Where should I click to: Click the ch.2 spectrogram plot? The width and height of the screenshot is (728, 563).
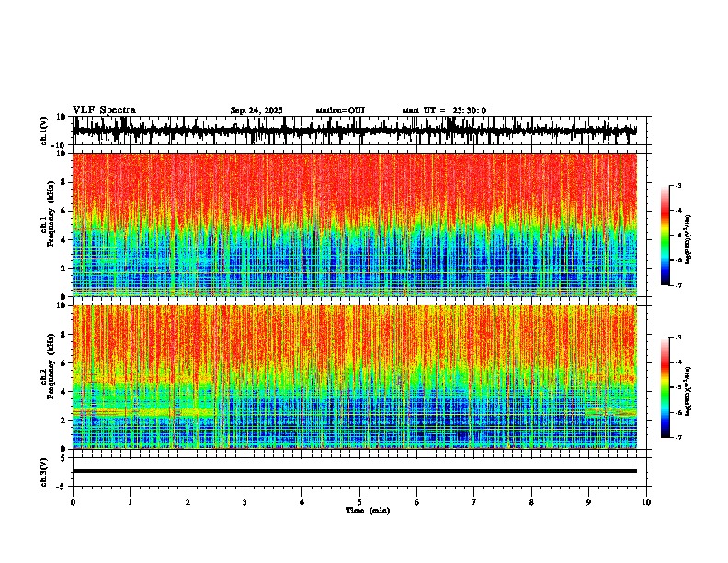coord(355,377)
